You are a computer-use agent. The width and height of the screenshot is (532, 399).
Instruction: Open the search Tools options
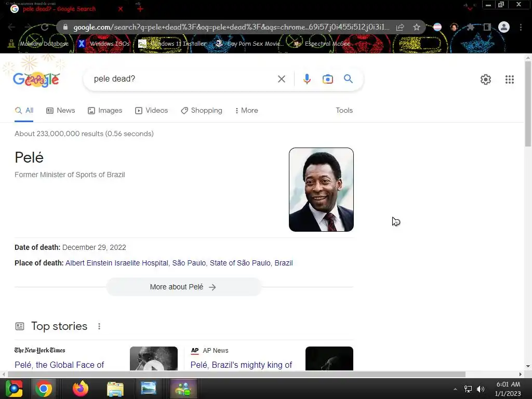pos(344,110)
